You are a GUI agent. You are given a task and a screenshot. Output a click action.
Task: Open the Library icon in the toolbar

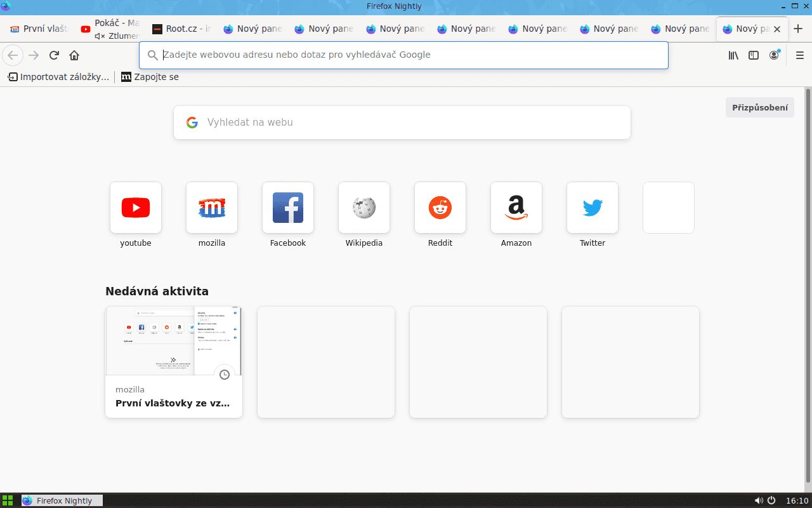point(733,55)
